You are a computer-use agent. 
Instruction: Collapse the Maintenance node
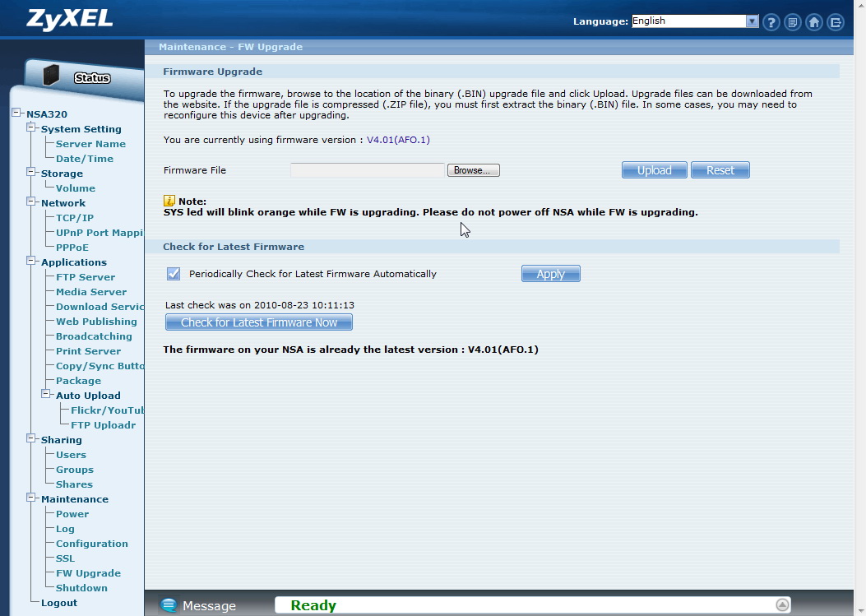click(x=31, y=498)
